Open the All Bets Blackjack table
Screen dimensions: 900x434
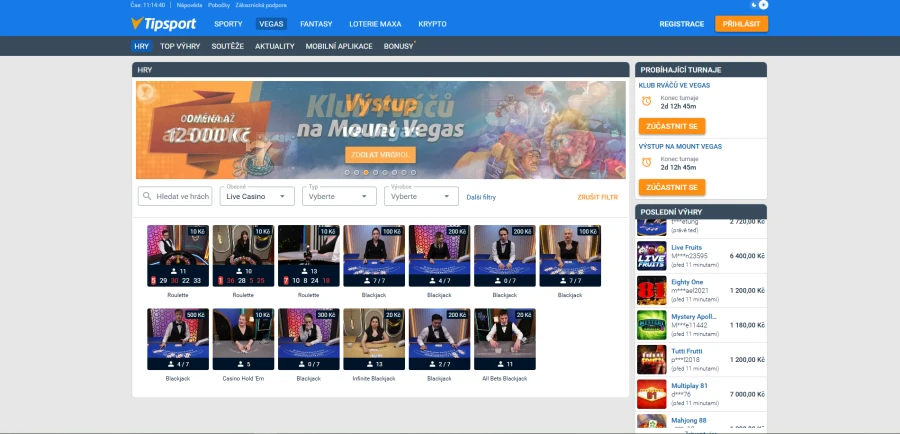point(505,339)
